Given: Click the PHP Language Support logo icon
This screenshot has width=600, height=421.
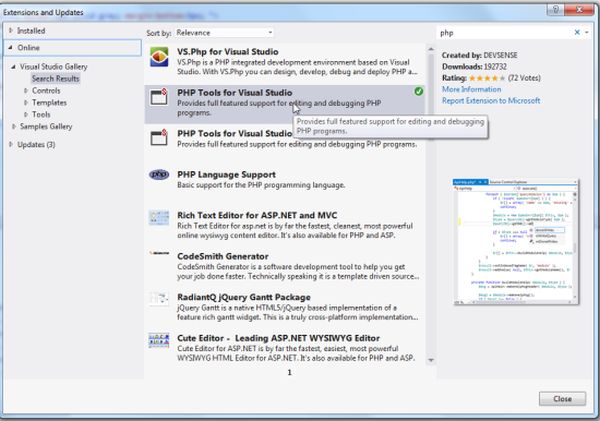Looking at the screenshot, I should tap(159, 175).
